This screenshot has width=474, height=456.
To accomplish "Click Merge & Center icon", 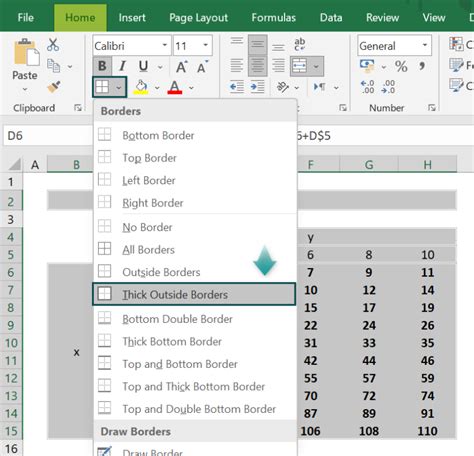I will (x=299, y=66).
